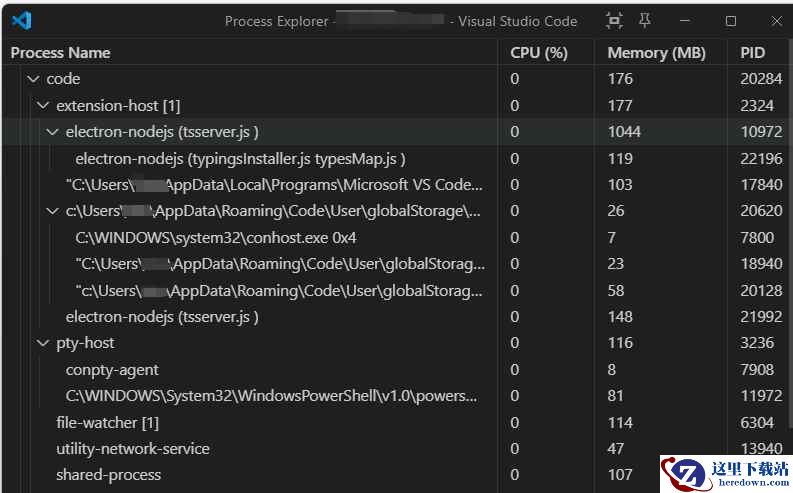Click the Process Name column header
Viewport: 793px width, 493px height.
click(x=61, y=53)
